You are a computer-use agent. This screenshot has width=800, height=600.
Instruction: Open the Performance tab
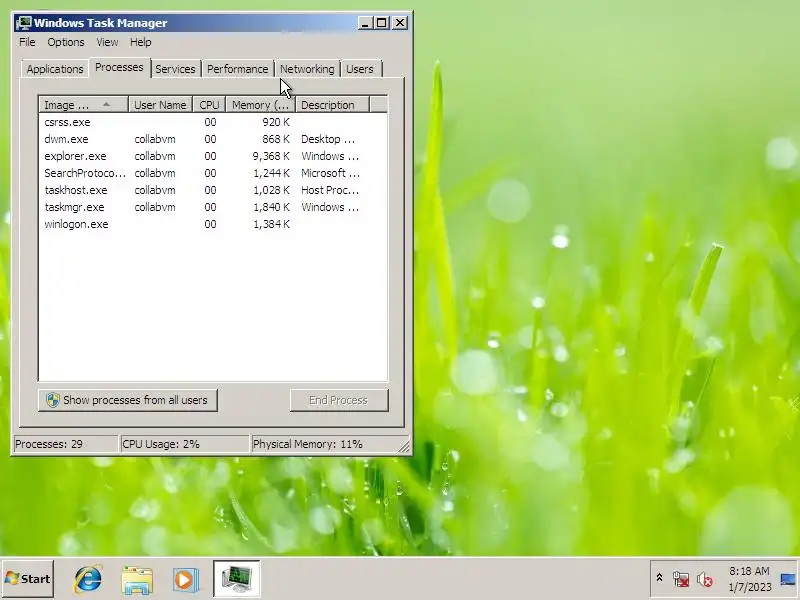237,69
